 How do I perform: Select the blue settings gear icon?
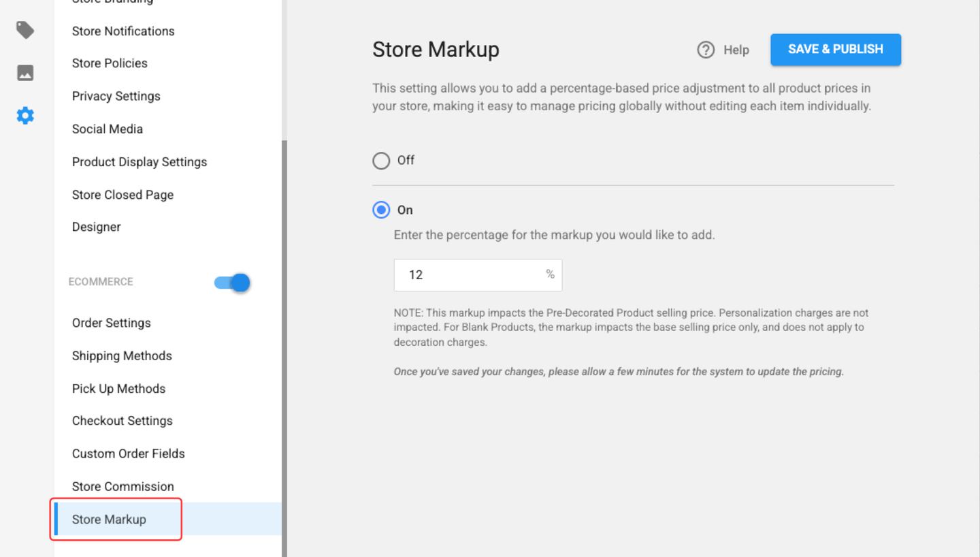pyautogui.click(x=25, y=116)
